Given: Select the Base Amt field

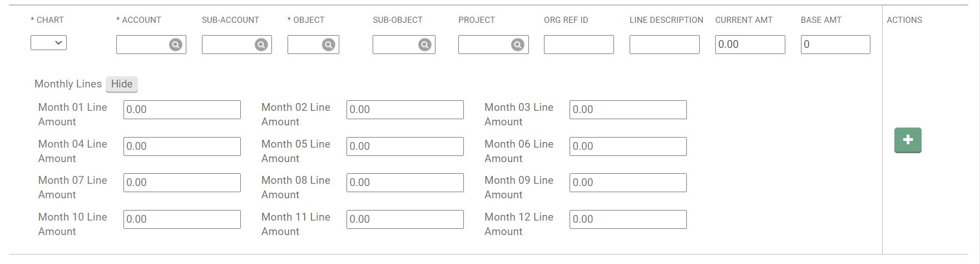Looking at the screenshot, I should [x=835, y=45].
